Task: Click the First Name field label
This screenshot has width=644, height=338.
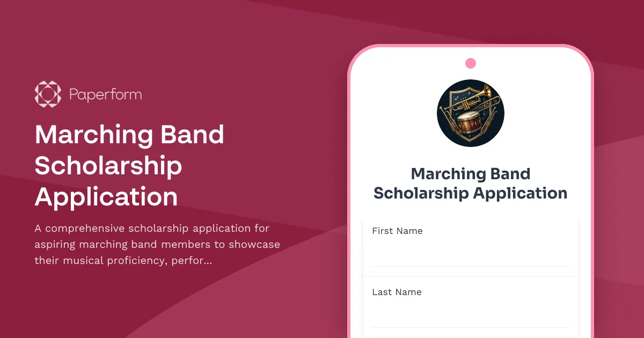Action: point(397,231)
